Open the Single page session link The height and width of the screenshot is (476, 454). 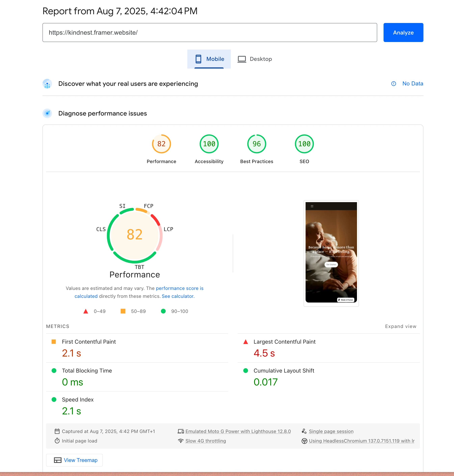click(x=331, y=431)
